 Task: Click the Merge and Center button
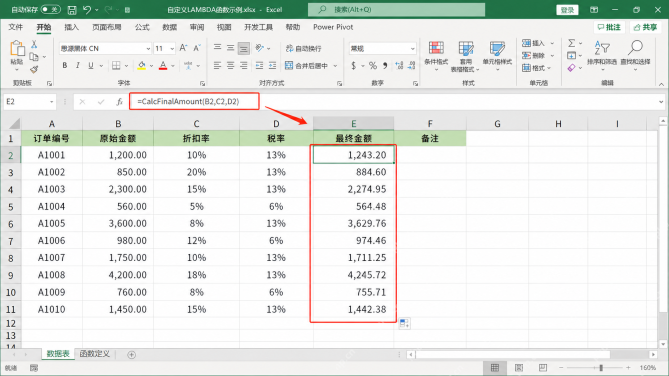pos(307,66)
